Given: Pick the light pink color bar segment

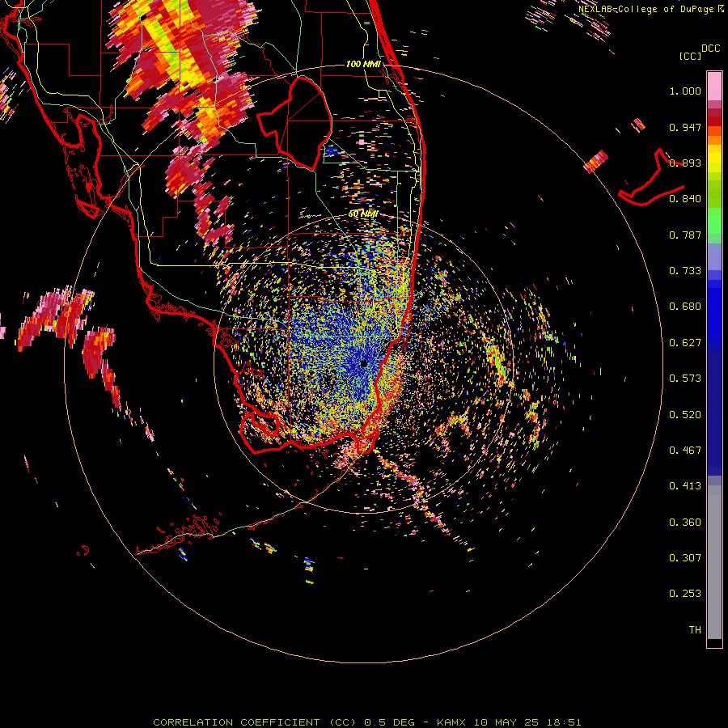Looking at the screenshot, I should point(714,86).
